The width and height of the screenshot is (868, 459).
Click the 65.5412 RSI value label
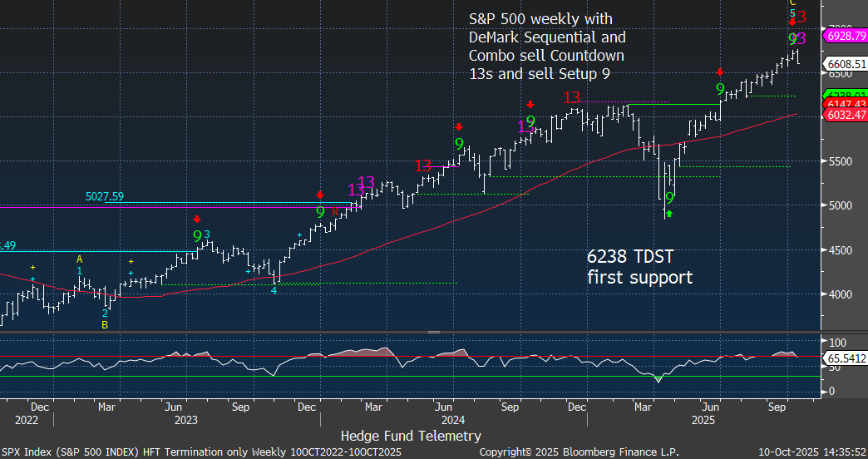[845, 357]
